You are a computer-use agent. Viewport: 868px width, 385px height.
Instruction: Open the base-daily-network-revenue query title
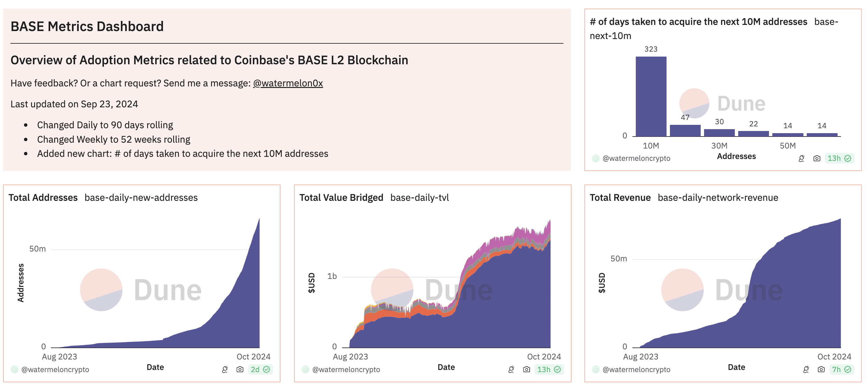click(718, 198)
